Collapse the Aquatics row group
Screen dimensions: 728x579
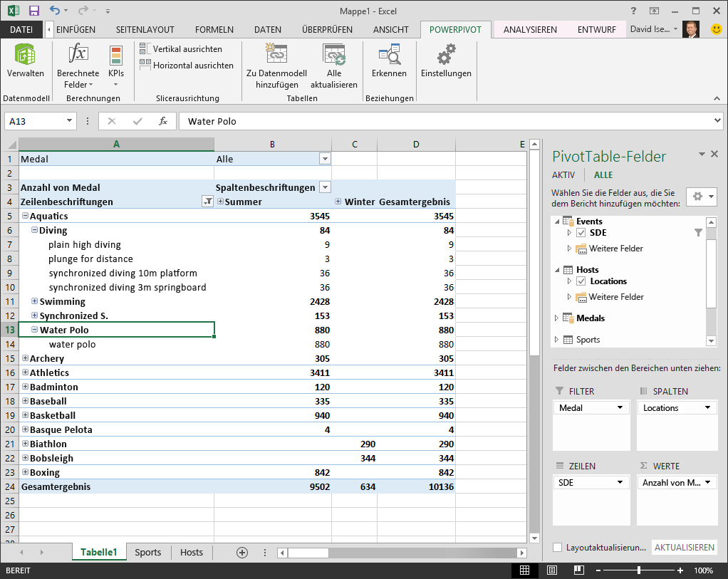tap(26, 216)
